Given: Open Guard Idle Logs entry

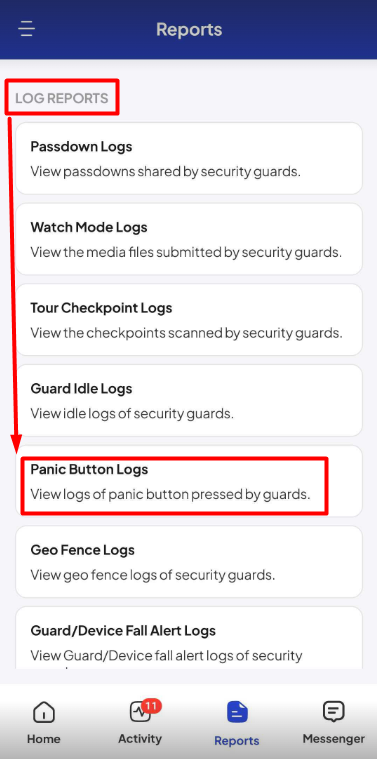Looking at the screenshot, I should [189, 401].
